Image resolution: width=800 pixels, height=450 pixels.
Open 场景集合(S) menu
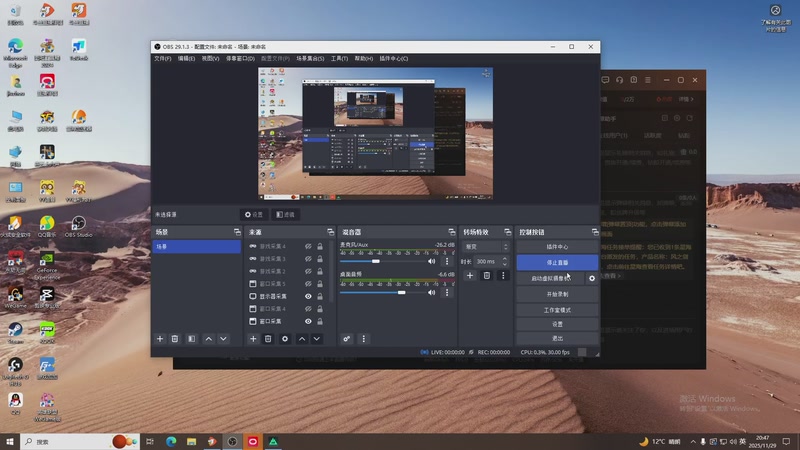pyautogui.click(x=310, y=59)
